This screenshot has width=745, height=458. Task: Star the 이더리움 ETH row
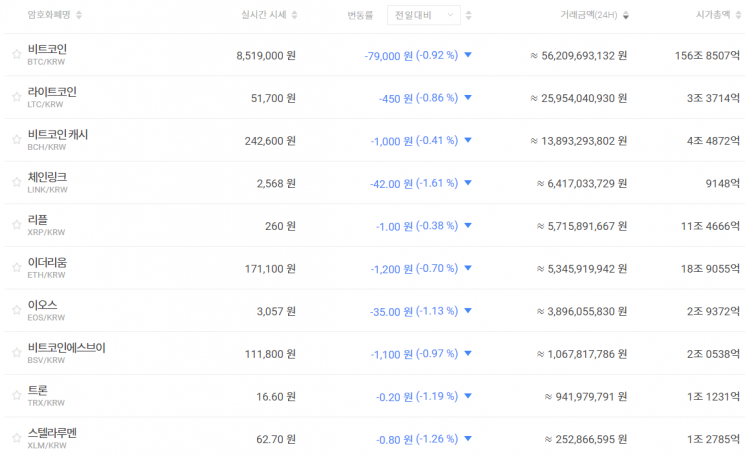pyautogui.click(x=17, y=267)
